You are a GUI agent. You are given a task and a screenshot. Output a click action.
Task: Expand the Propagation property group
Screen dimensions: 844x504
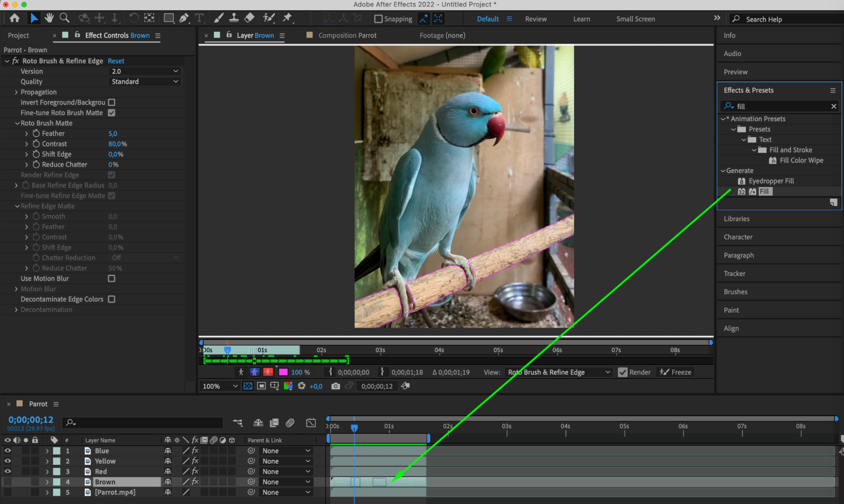tap(16, 92)
